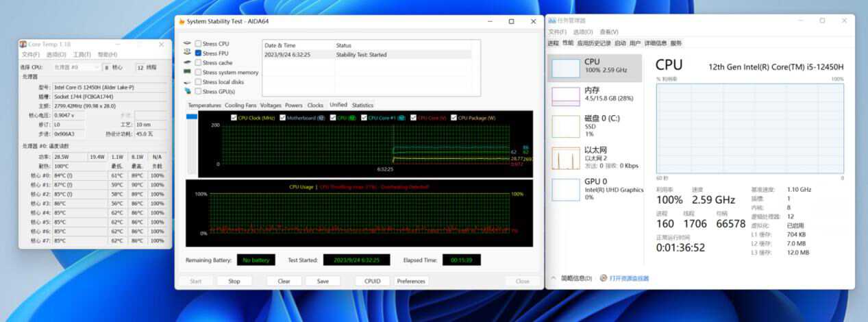868x322 pixels.
Task: Click the blue graph scale slider in AIDA64
Action: (192, 116)
